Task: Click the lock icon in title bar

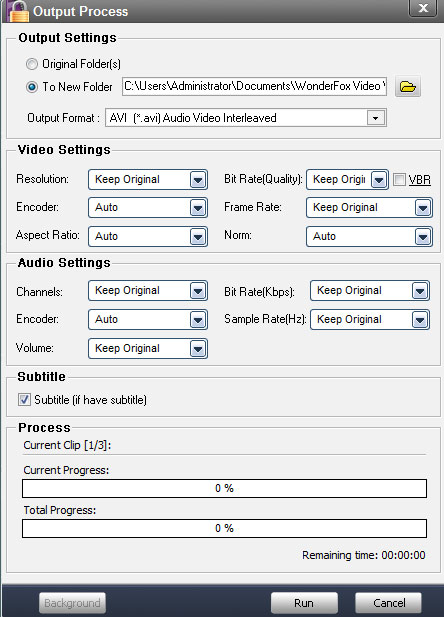Action: click(17, 11)
